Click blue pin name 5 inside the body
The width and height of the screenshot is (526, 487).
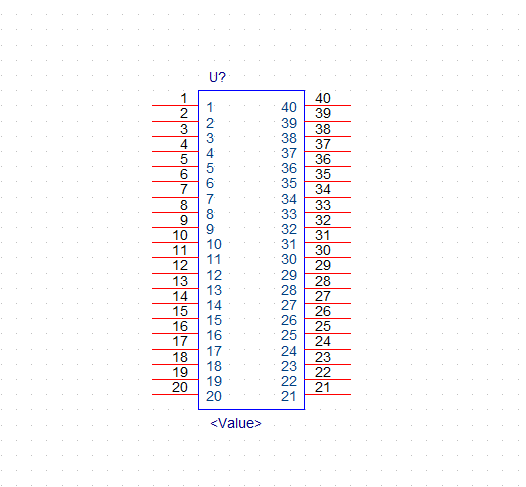coord(210,168)
